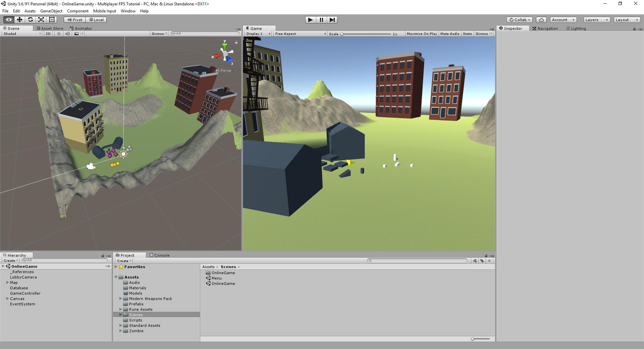Select the Hand pan tool
Screen dimensions: 644x349
(9, 19)
